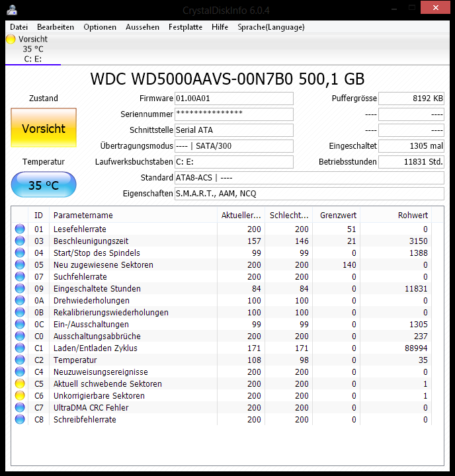The image size is (455, 476).
Task: Open the Aussehen menu
Action: click(142, 27)
